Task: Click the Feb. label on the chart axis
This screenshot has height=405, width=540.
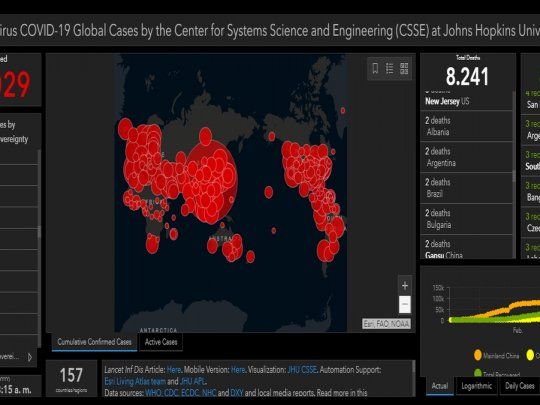Action: [x=517, y=331]
